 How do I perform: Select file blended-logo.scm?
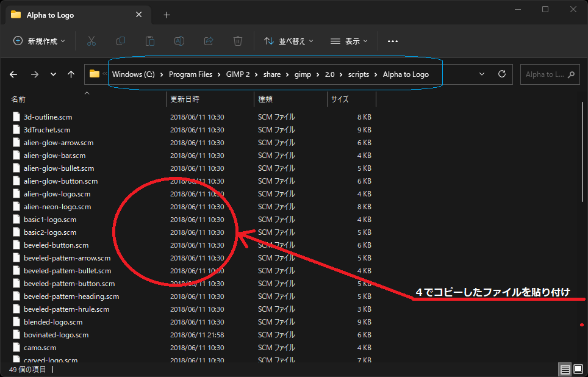coord(53,322)
